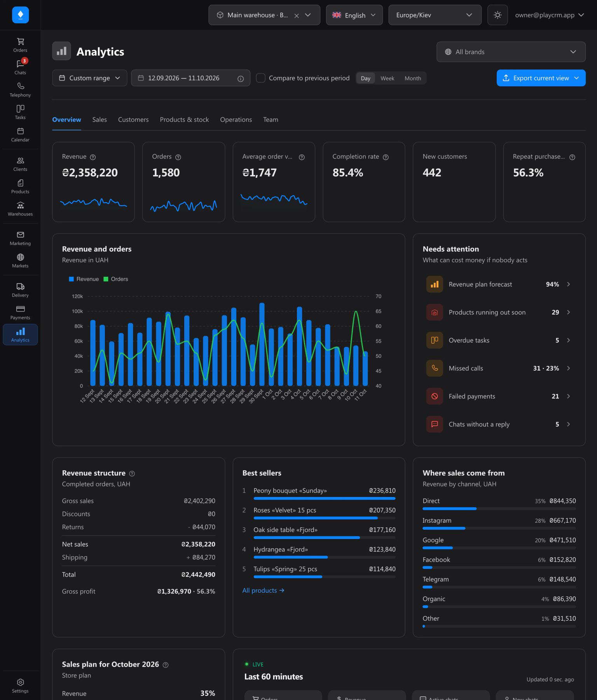Open Products in the sidebar
Screen dimensions: 597x700
pos(20,187)
